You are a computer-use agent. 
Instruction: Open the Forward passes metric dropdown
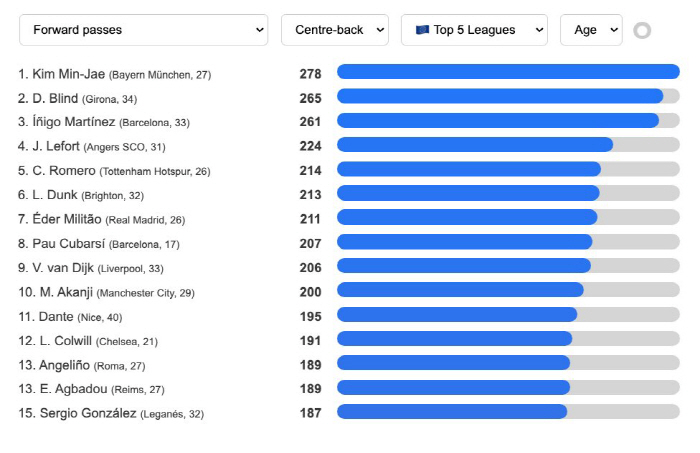click(x=143, y=30)
